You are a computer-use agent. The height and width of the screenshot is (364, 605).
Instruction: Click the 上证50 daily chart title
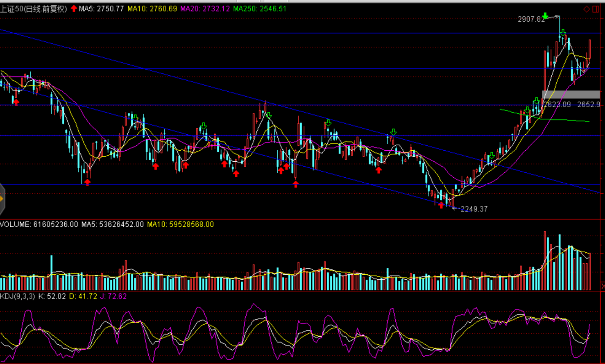tap(34, 9)
